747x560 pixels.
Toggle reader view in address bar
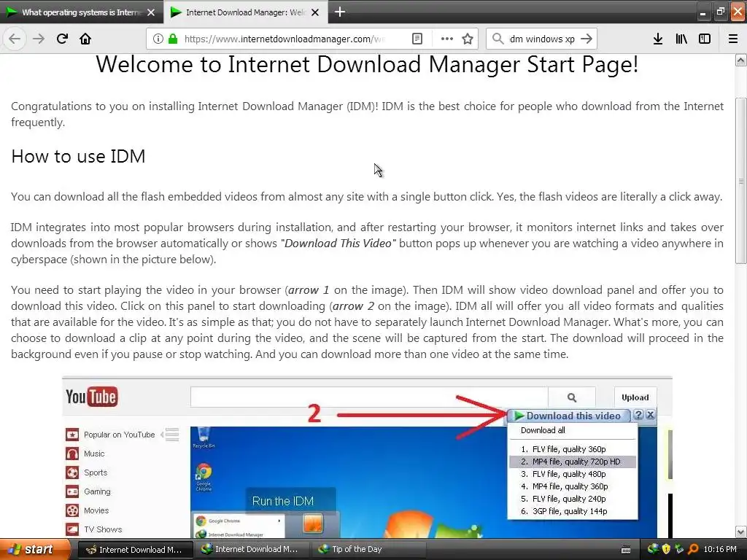[417, 39]
